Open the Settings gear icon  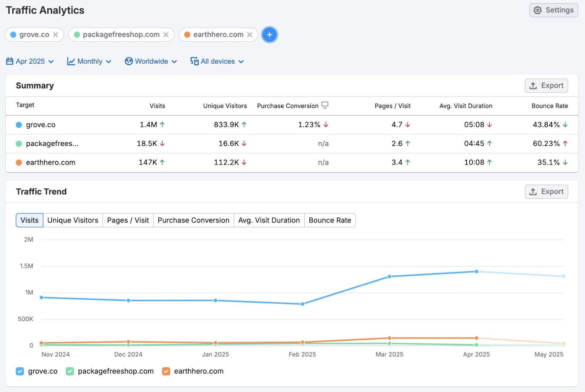click(537, 10)
